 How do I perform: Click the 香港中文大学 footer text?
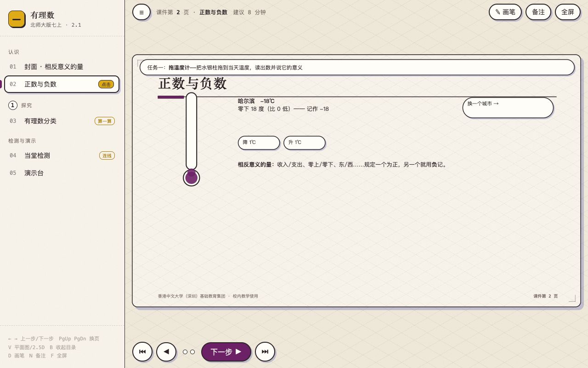pyautogui.click(x=208, y=296)
